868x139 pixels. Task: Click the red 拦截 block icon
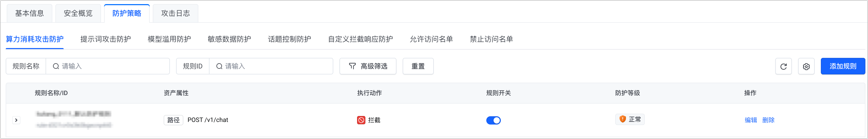pos(361,120)
